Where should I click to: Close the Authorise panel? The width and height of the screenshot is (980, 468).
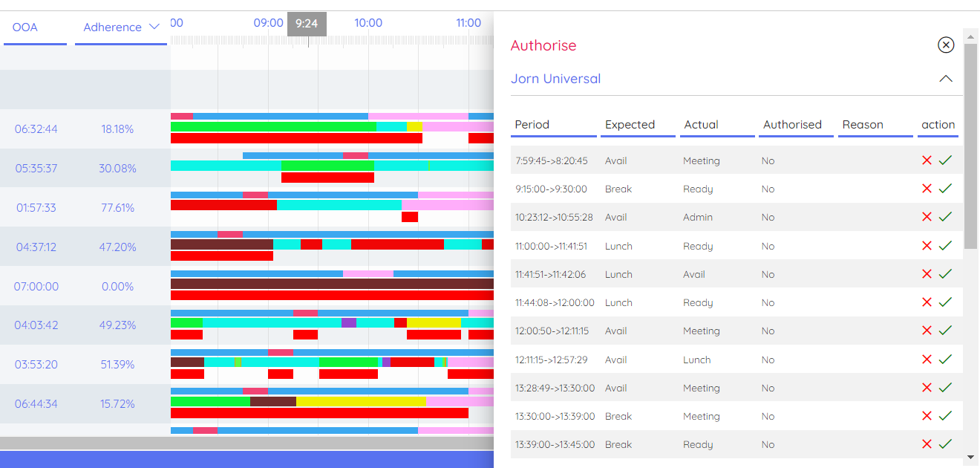945,45
